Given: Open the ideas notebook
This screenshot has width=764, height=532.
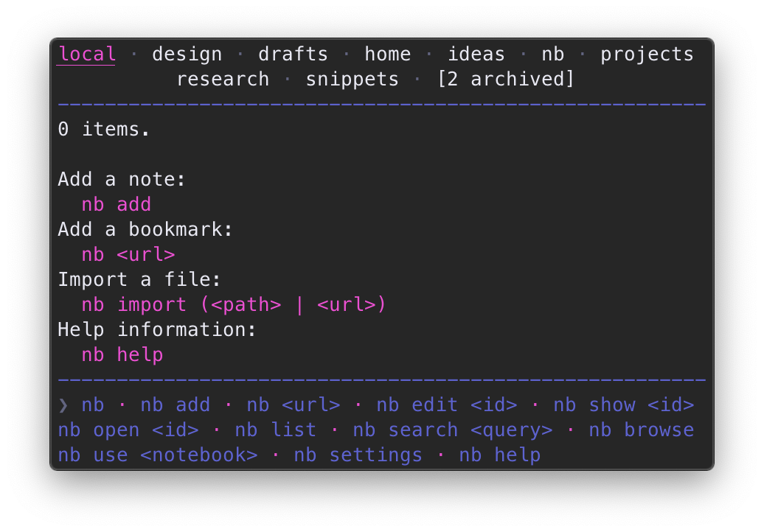Looking at the screenshot, I should click(x=476, y=53).
